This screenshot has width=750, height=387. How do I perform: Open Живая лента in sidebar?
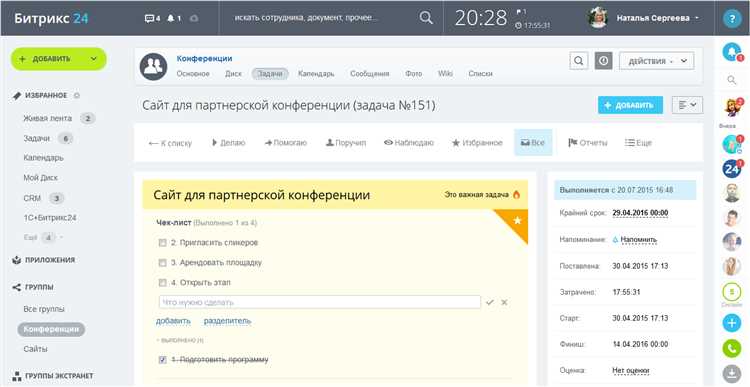pyautogui.click(x=47, y=118)
